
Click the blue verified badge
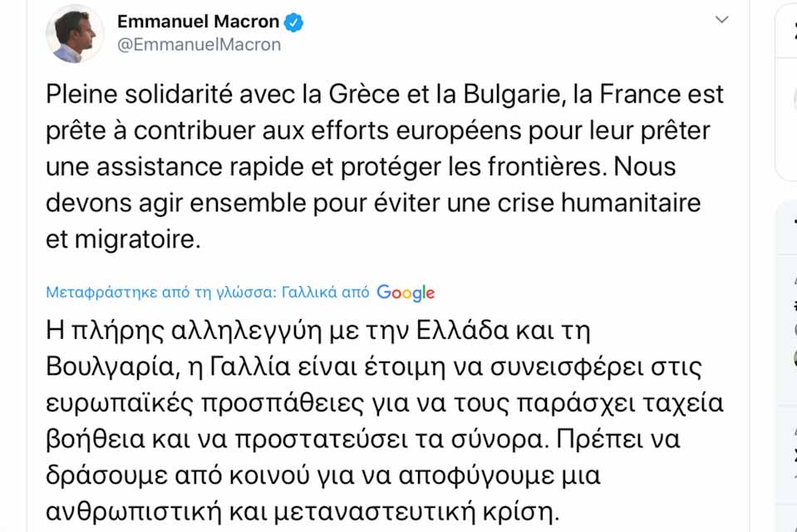(295, 22)
